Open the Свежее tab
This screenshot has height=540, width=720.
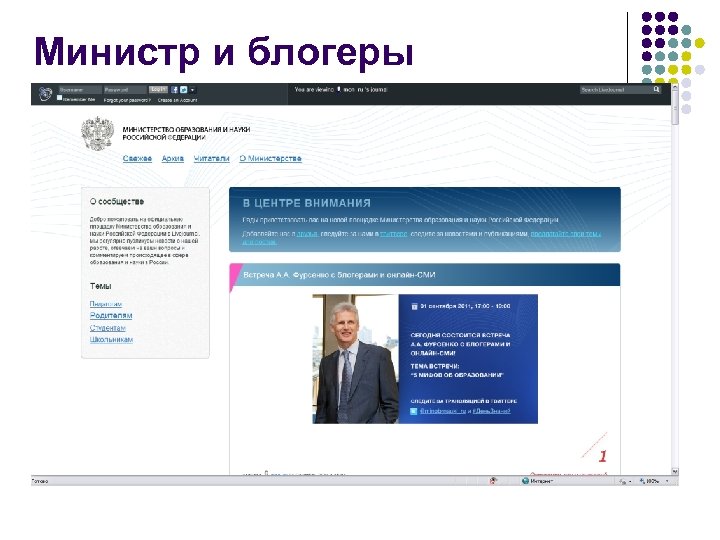[x=137, y=158]
